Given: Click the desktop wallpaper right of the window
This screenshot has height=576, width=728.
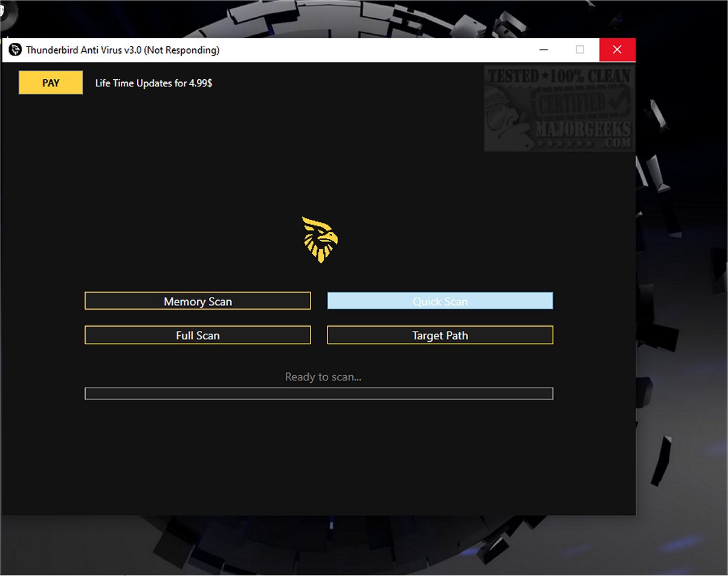Looking at the screenshot, I should point(683,302).
